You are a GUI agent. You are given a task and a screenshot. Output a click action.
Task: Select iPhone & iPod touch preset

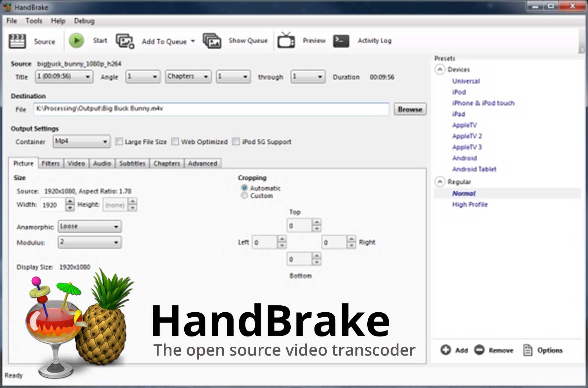pyautogui.click(x=483, y=103)
